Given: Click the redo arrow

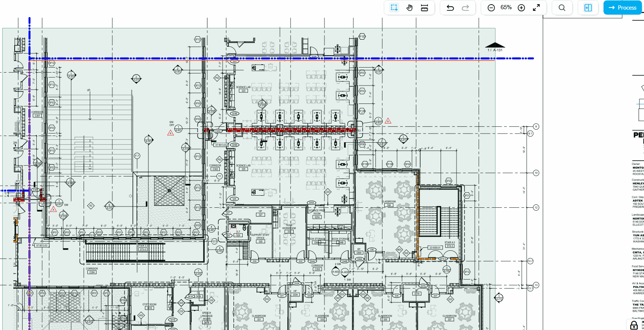Looking at the screenshot, I should tap(465, 8).
